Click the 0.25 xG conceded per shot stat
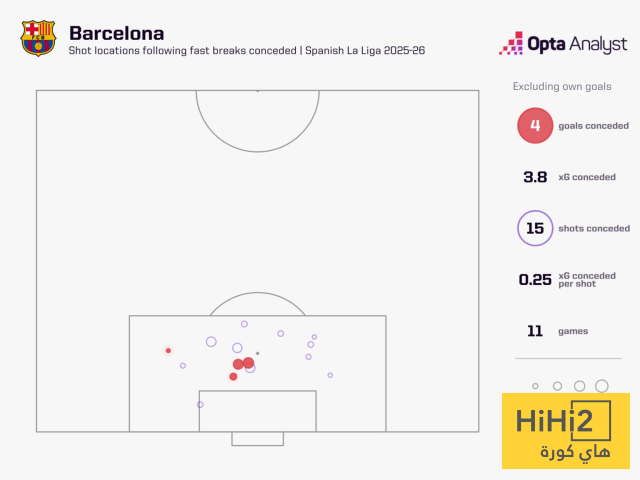The width and height of the screenshot is (640, 480). [x=535, y=280]
